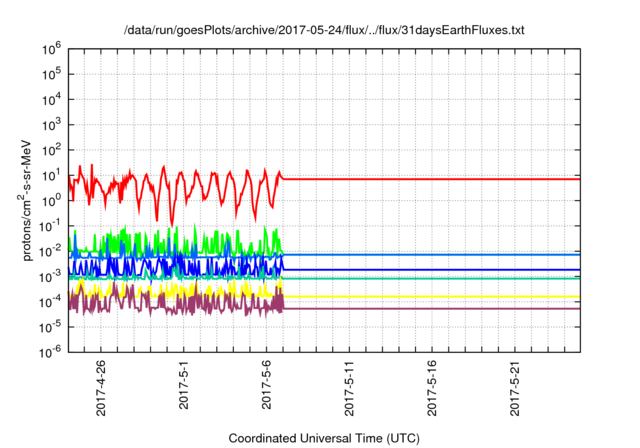Click the flat purple flux line
This screenshot has width=640, height=448.
[431, 309]
